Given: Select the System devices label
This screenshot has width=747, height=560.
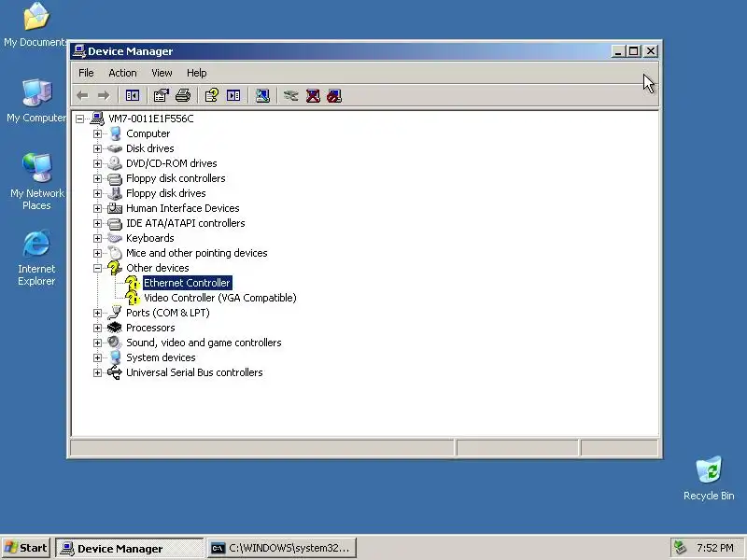Looking at the screenshot, I should click(x=161, y=357).
